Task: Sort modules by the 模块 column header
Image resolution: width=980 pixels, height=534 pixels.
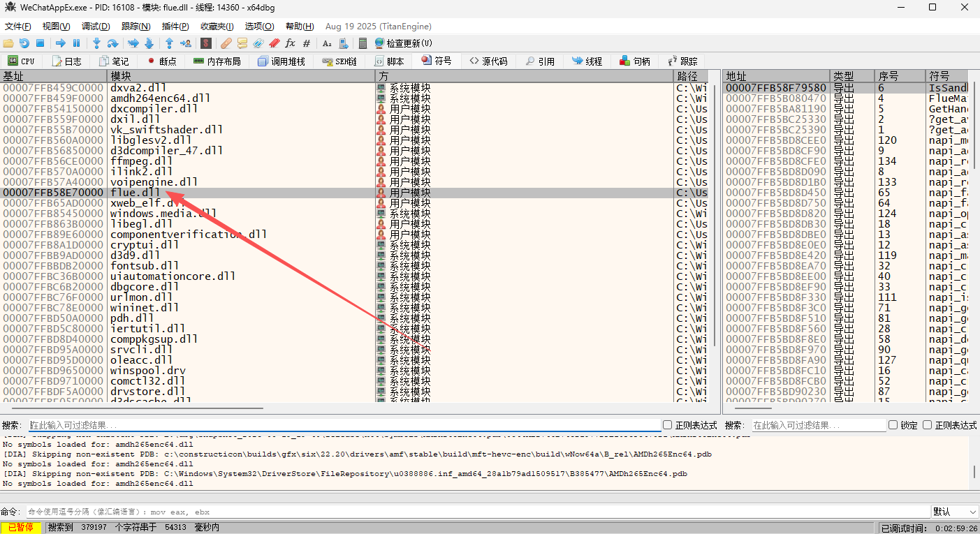Action: 241,76
